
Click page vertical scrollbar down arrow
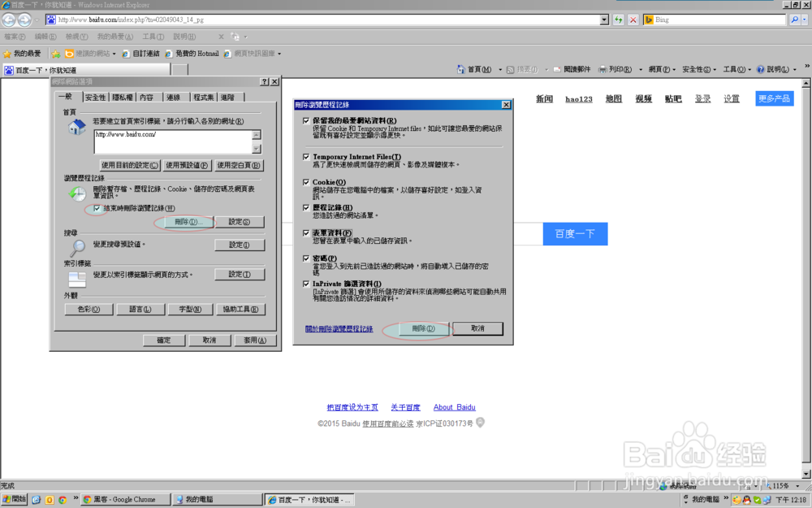coord(806,474)
